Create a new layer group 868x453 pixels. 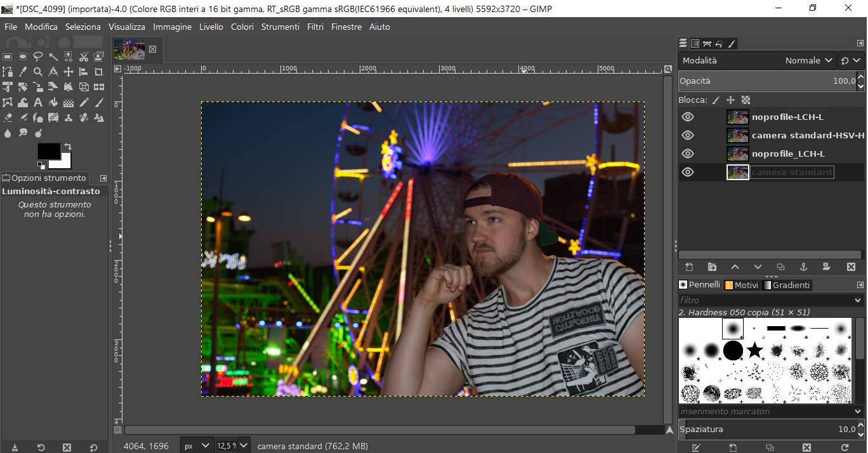point(712,267)
